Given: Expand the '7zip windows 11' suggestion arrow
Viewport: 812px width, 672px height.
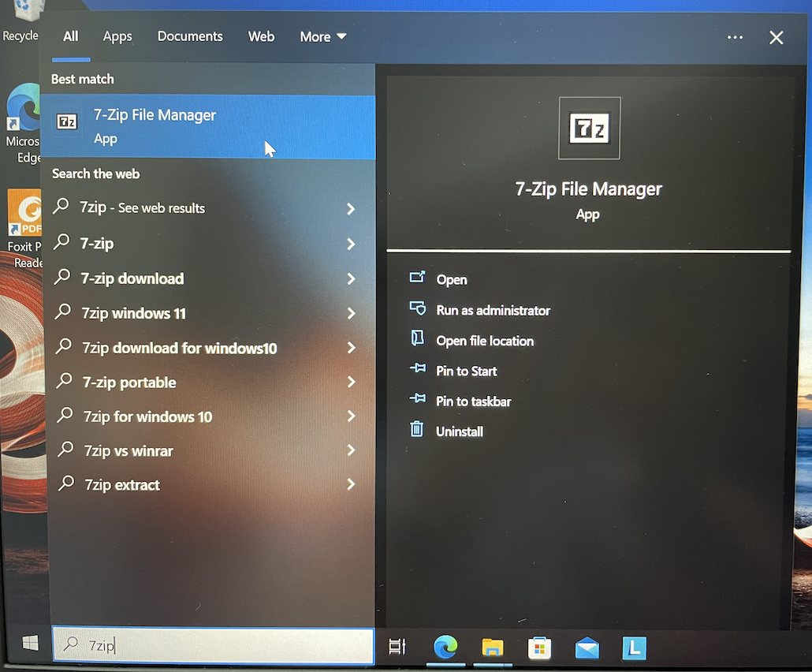Looking at the screenshot, I should 351,313.
